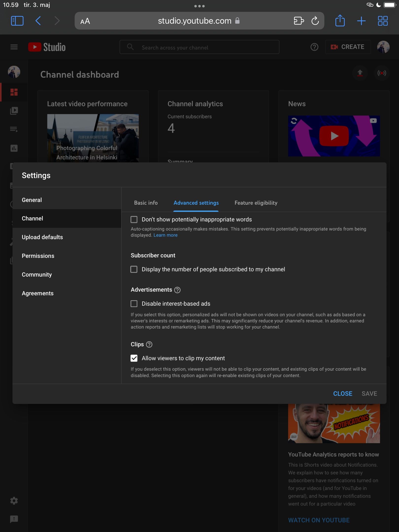Open the Safari extensions puzzle icon
The width and height of the screenshot is (399, 532).
pyautogui.click(x=299, y=21)
